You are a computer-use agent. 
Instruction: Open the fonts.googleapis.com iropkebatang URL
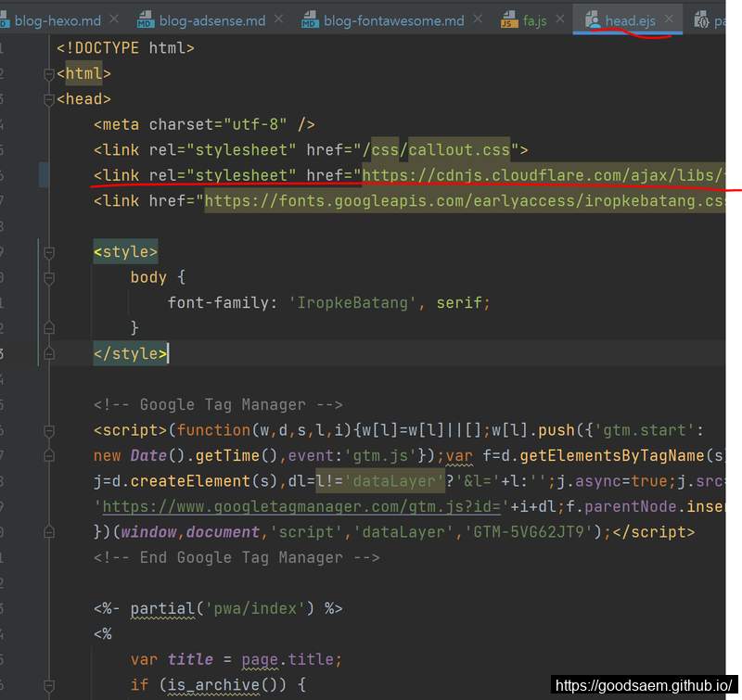[x=465, y=201]
